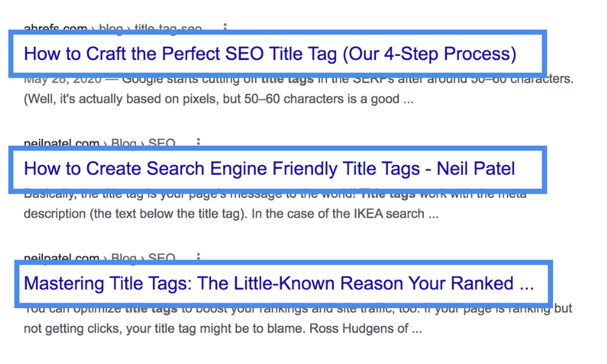
Task: Click neilpatel.com URL above "How to Create" title
Action: click(x=61, y=144)
